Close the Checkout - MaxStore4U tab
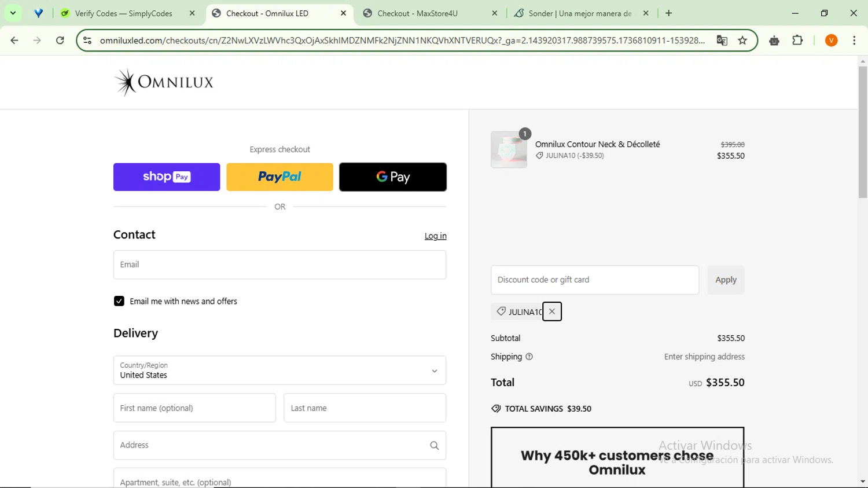The width and height of the screenshot is (868, 488). (x=494, y=13)
